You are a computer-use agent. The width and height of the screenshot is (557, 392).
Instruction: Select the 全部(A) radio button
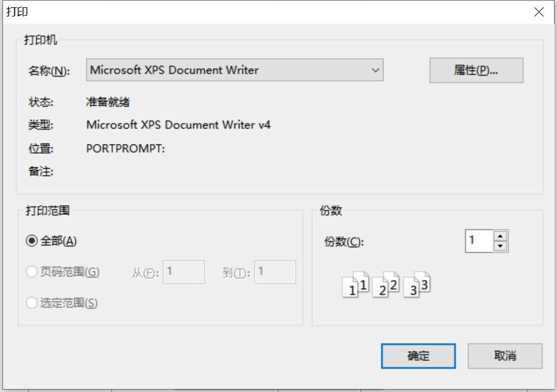(x=32, y=241)
